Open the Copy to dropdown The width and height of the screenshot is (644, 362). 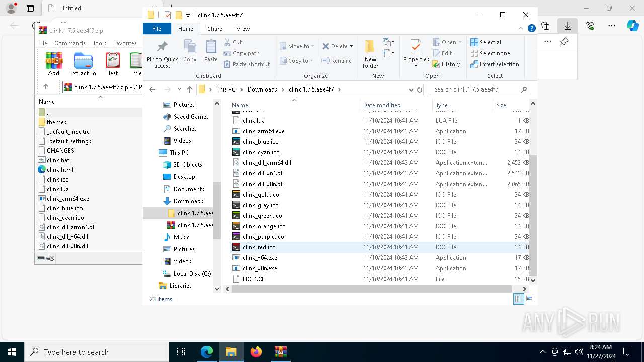click(297, 61)
